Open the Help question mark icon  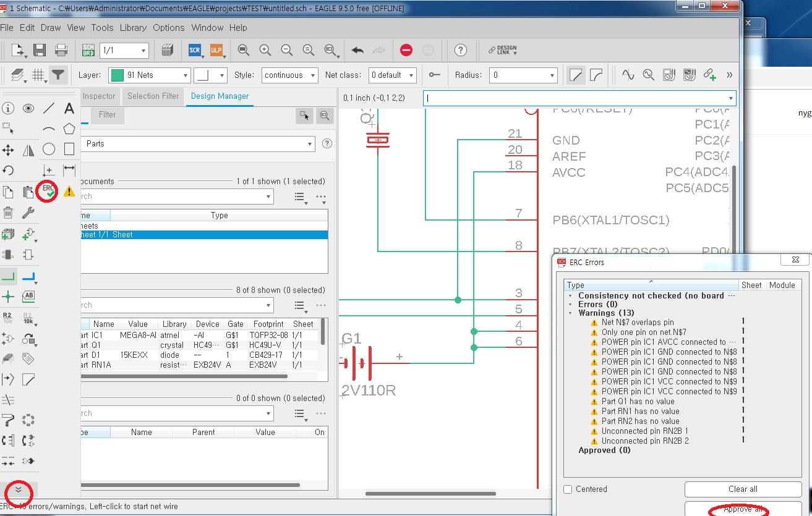click(x=461, y=50)
